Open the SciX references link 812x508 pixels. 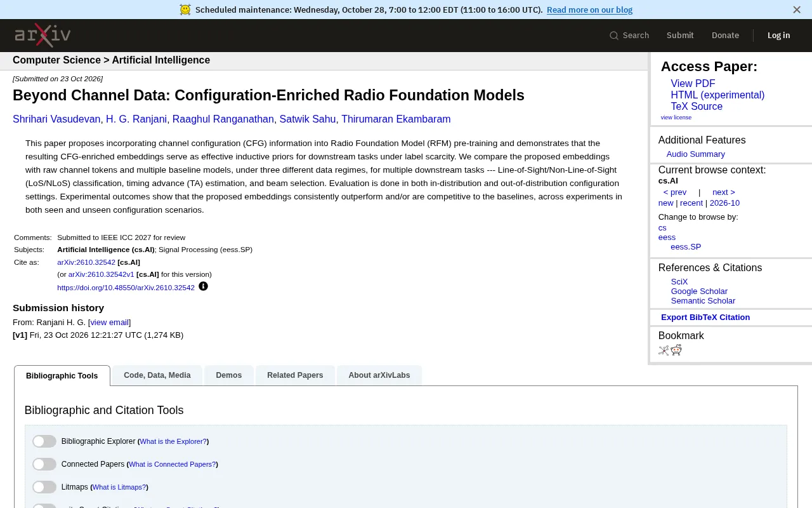(679, 282)
